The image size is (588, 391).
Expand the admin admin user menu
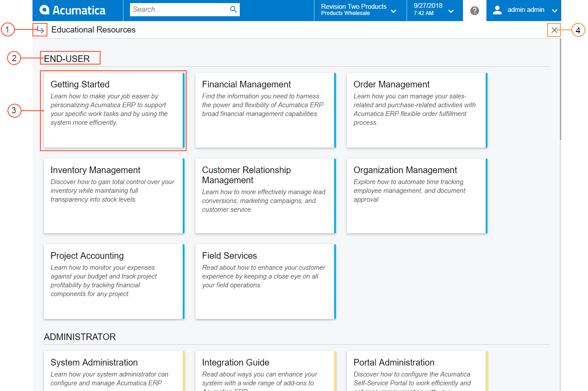tap(555, 11)
